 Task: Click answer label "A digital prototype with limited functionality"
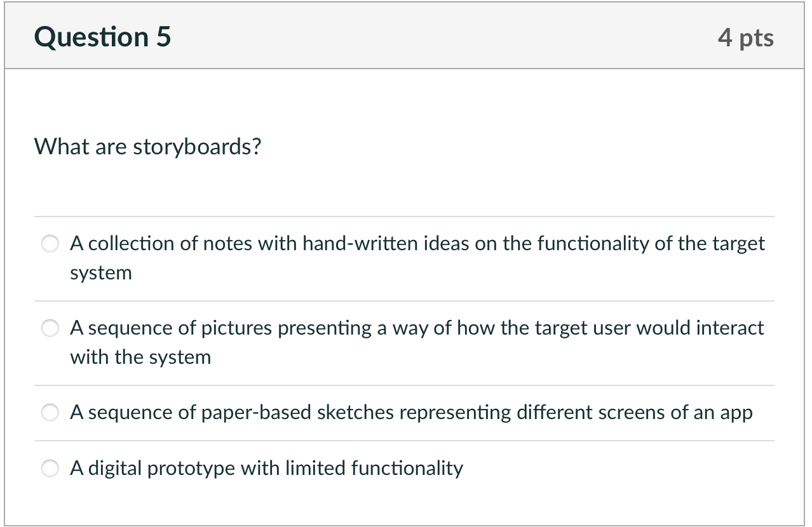267,468
